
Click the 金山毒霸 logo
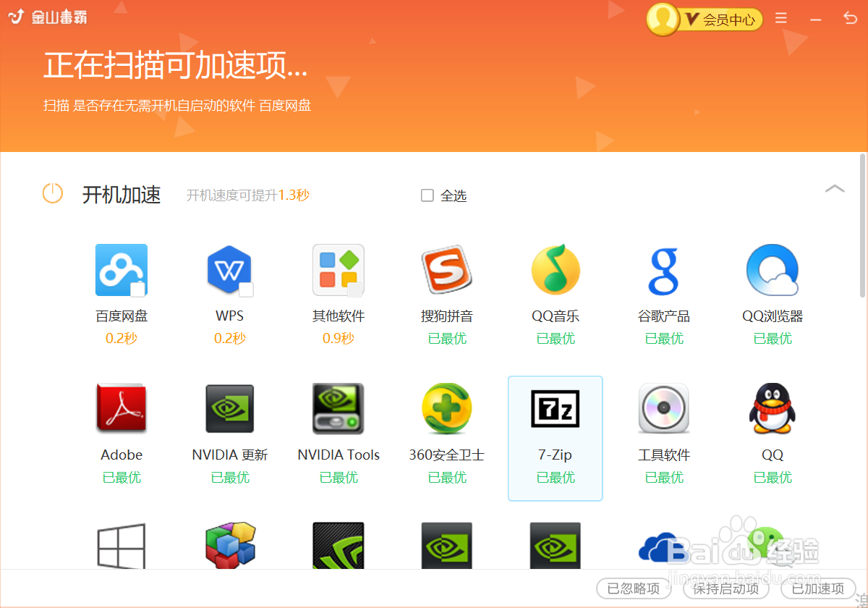48,17
